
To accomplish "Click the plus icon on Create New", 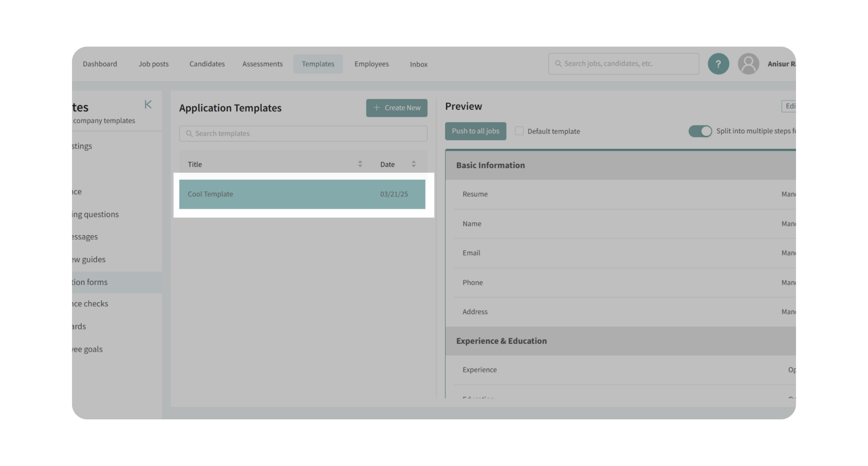I will coord(377,107).
